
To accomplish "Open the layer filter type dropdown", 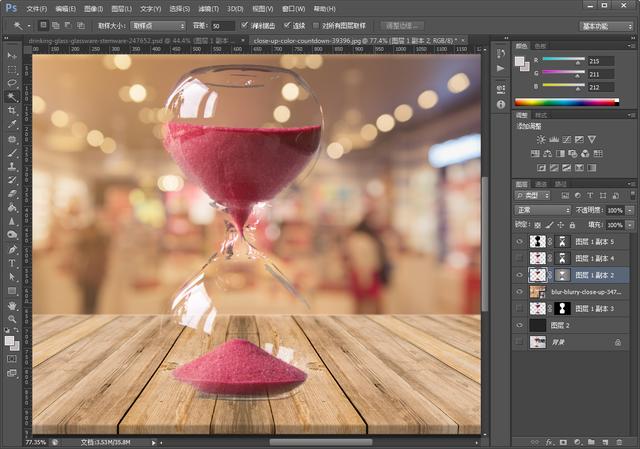I will click(533, 196).
